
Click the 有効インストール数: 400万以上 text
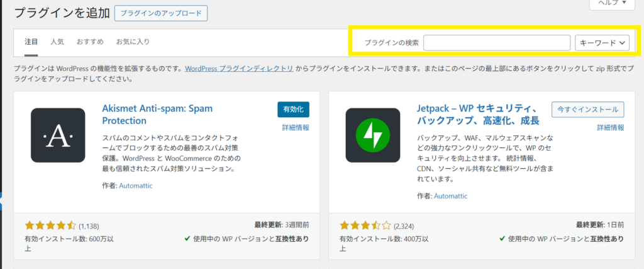385,244
